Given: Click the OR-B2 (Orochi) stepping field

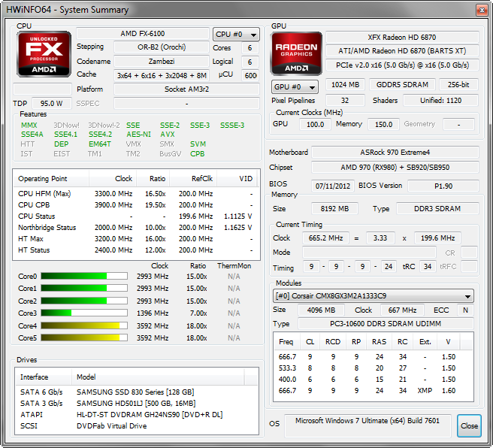Looking at the screenshot, I should click(x=162, y=47).
